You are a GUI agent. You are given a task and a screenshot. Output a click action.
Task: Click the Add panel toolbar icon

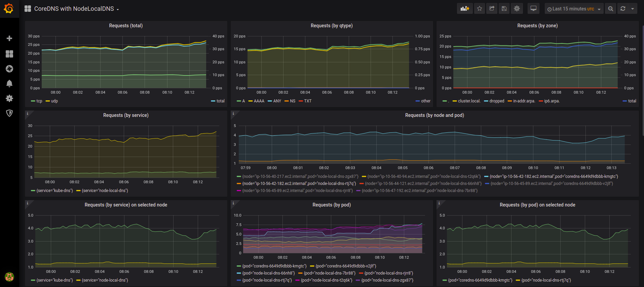(x=465, y=9)
